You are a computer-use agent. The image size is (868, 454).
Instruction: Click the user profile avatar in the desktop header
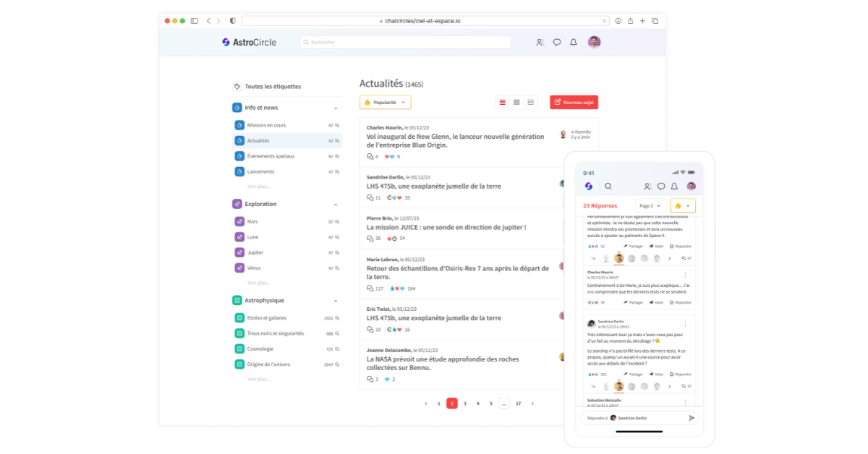pyautogui.click(x=594, y=42)
